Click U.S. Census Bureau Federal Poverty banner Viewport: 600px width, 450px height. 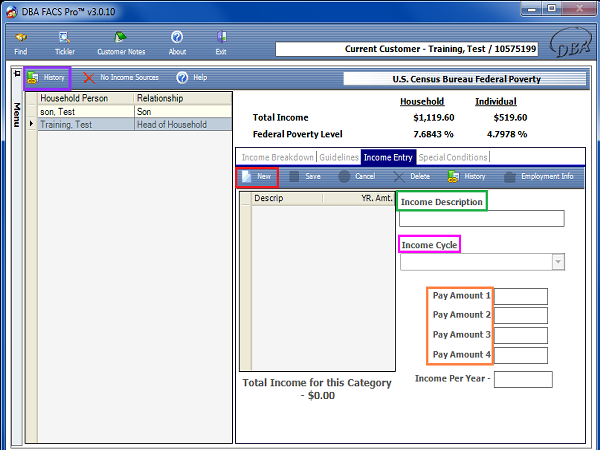[x=465, y=79]
